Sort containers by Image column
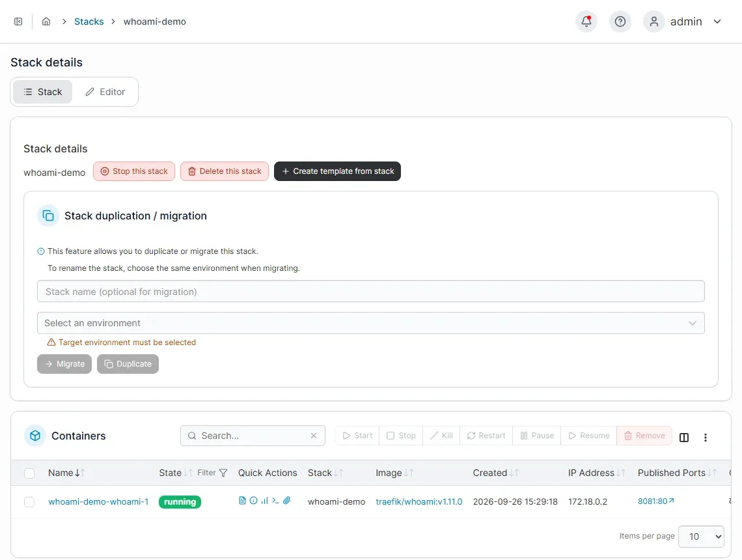 [394, 473]
